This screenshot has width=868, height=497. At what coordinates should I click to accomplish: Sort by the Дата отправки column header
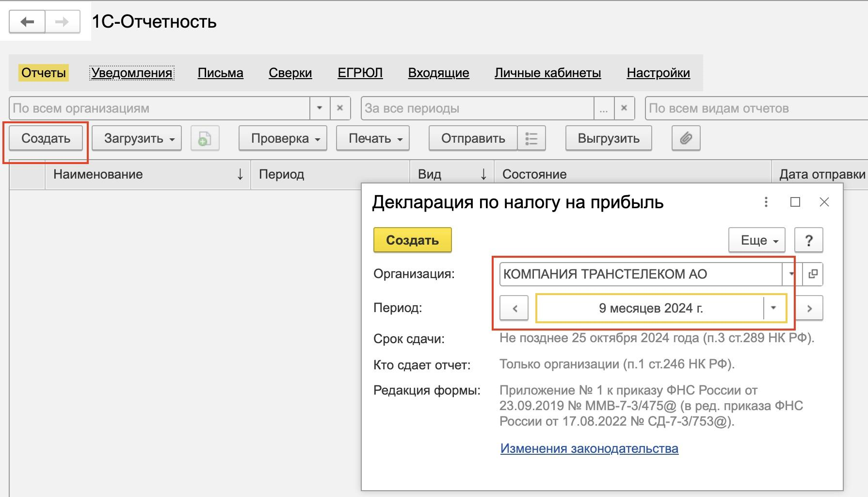pos(820,174)
